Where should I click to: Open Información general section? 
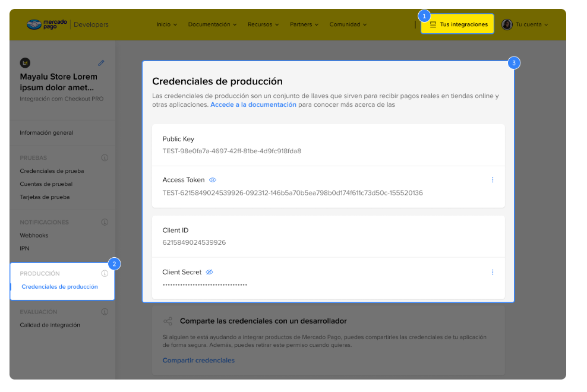click(46, 132)
